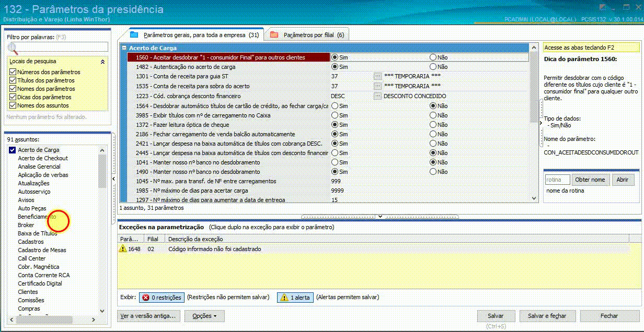Open lookup button for parameter 1301 receita guia ST
The height and width of the screenshot is (332, 644).
pyautogui.click(x=377, y=76)
